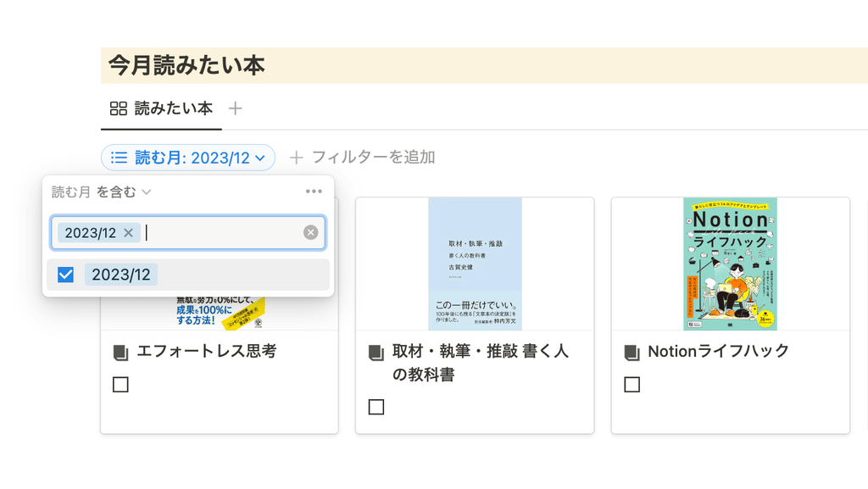Uncheck the 2023/12 option checkbox

[65, 275]
